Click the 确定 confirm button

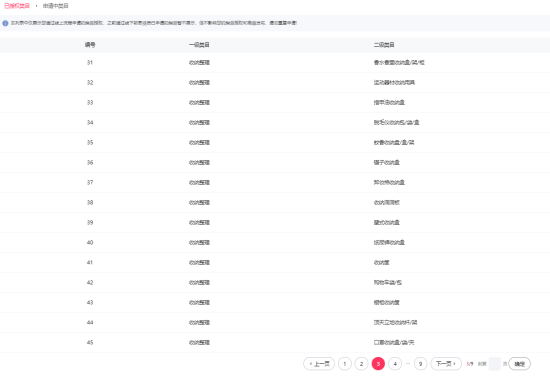coord(519,364)
